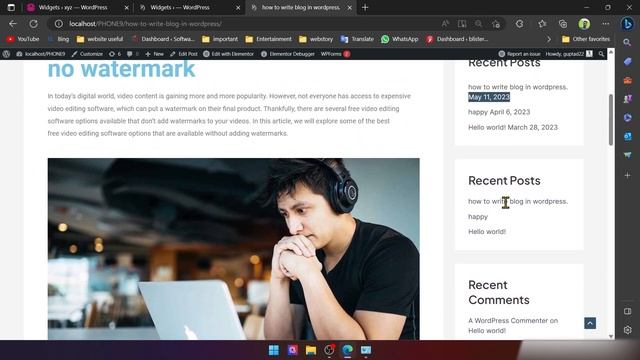Open Microsoft Edge taskbar icon

point(347,350)
